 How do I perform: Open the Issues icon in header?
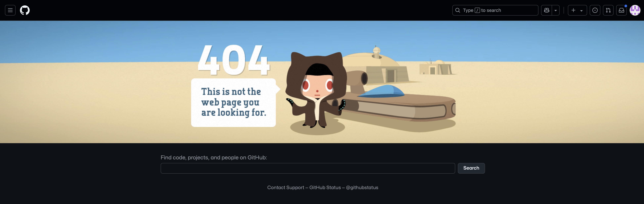pyautogui.click(x=595, y=10)
